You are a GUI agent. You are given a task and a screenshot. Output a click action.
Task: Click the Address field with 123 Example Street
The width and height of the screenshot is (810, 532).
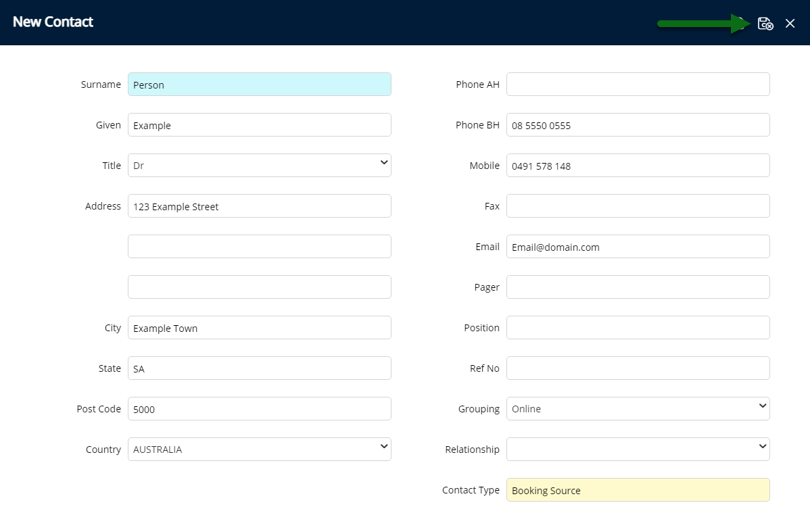tap(260, 206)
